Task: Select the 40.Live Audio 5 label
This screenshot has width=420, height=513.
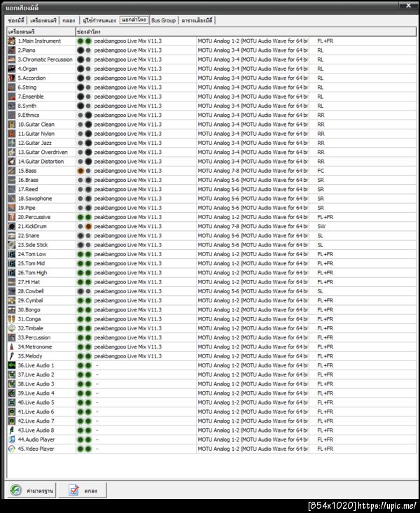Action: coord(36,402)
